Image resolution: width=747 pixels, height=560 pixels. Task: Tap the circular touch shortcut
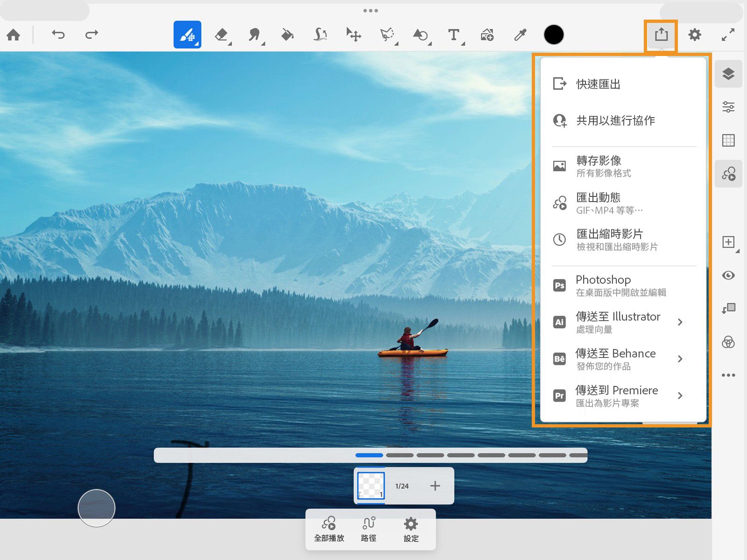pyautogui.click(x=96, y=508)
